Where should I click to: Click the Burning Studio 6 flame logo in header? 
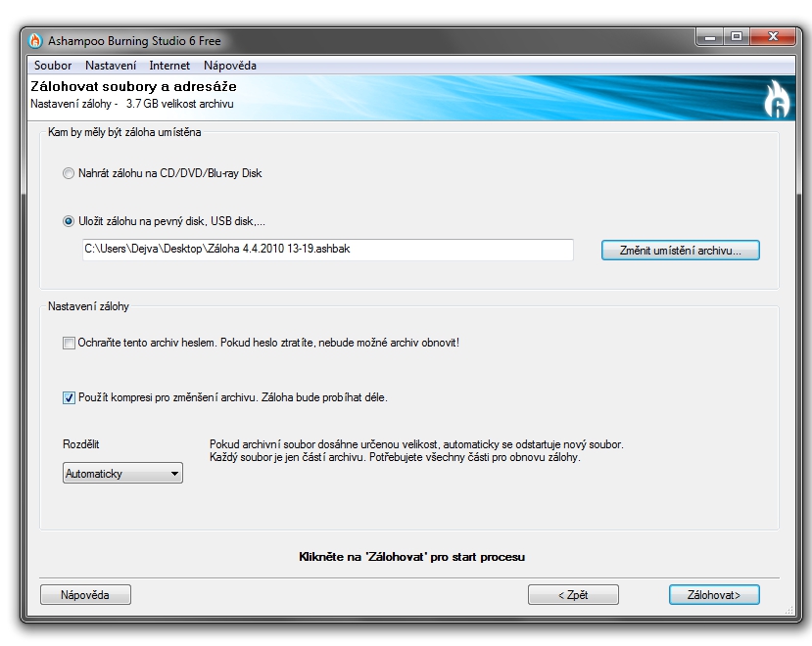pos(777,98)
